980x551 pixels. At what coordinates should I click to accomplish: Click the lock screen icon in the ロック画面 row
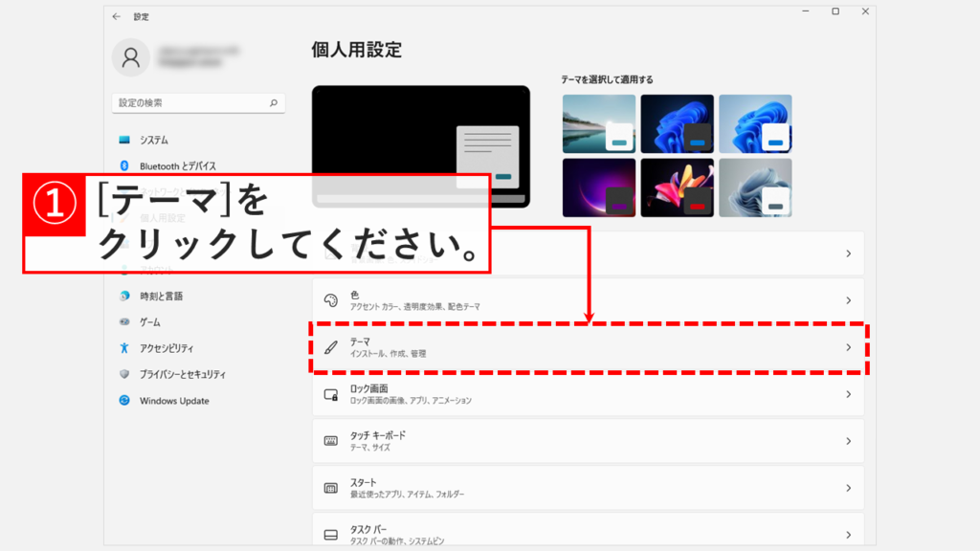pyautogui.click(x=331, y=394)
